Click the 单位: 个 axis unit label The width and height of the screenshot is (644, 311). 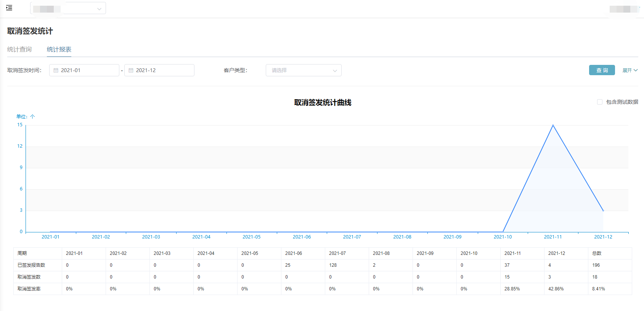pos(26,117)
